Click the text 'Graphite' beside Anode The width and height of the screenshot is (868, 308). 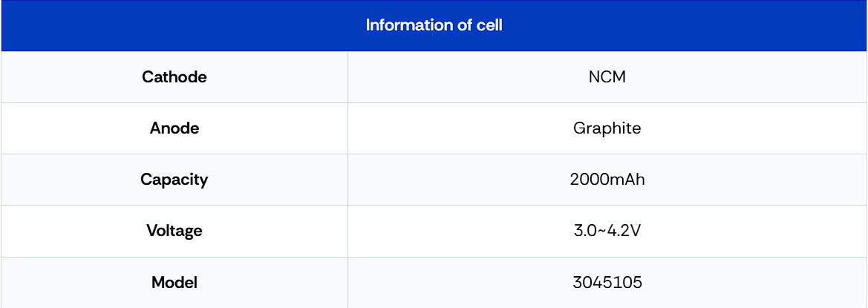[607, 129]
